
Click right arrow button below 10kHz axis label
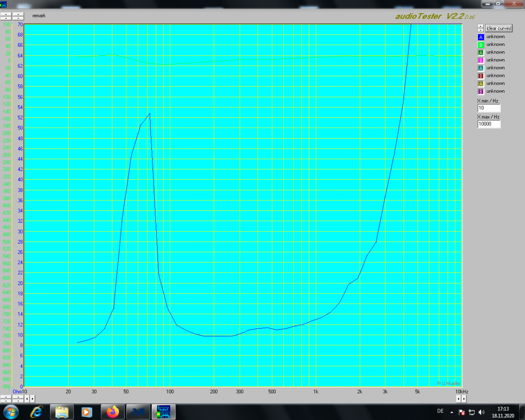pyautogui.click(x=464, y=399)
